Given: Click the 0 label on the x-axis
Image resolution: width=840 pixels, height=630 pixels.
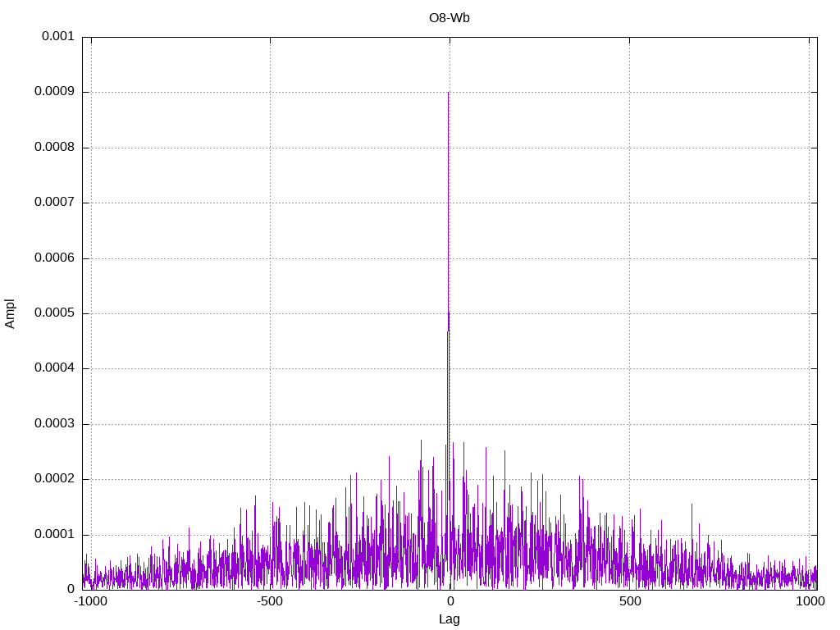Looking at the screenshot, I should [450, 601].
